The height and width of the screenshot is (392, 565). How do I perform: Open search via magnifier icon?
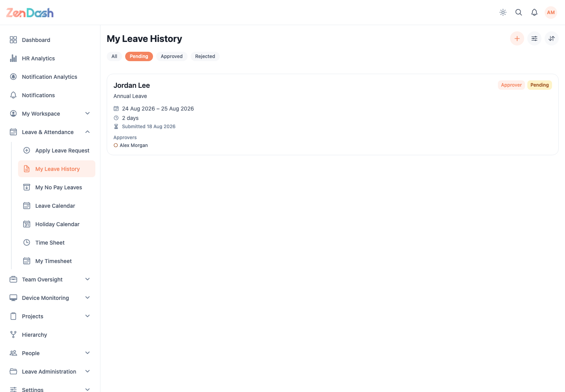(519, 13)
